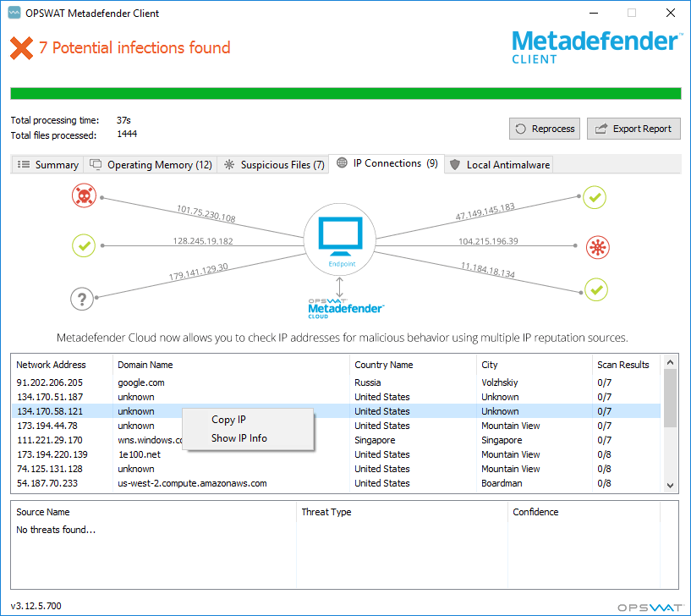Click the Volzhskiy city cell
Screen dimensions: 691x616
[499, 382]
